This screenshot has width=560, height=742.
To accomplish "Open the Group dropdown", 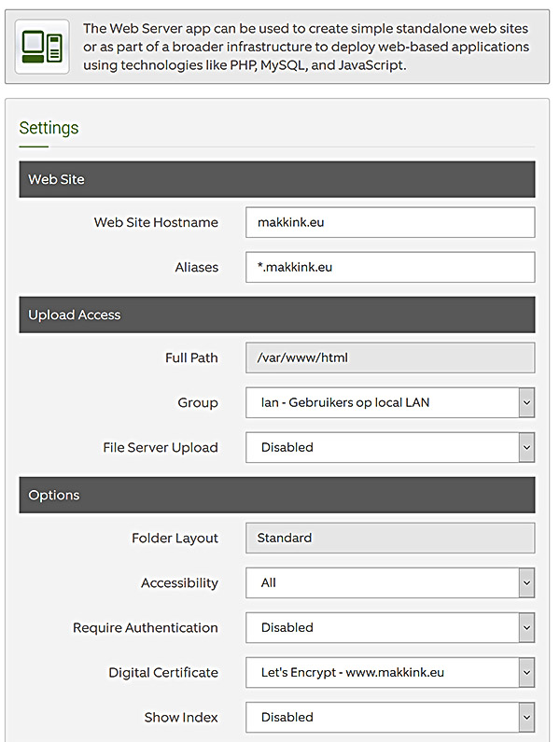I will [x=390, y=402].
